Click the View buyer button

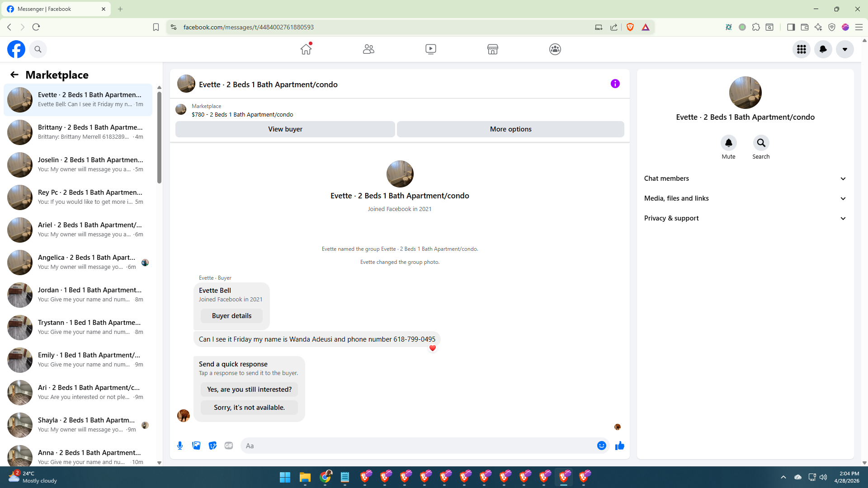pyautogui.click(x=285, y=129)
